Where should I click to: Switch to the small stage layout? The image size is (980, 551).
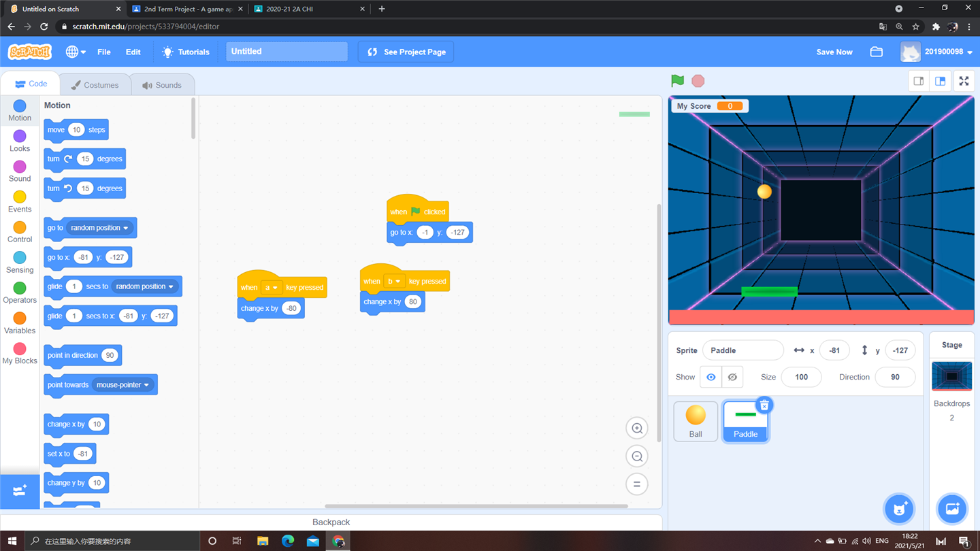[x=918, y=81]
